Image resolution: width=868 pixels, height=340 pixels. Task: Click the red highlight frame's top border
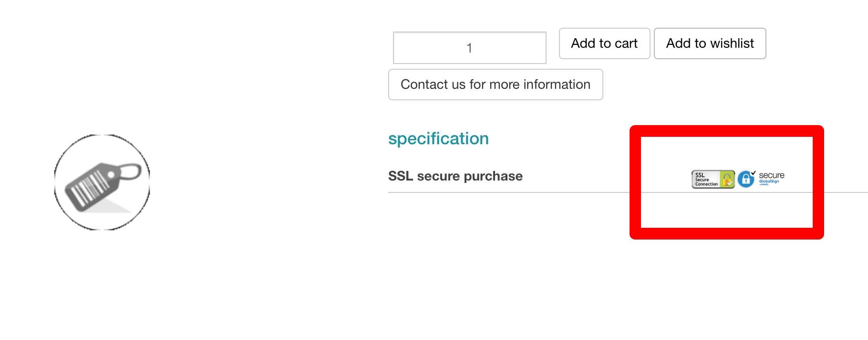point(726,131)
